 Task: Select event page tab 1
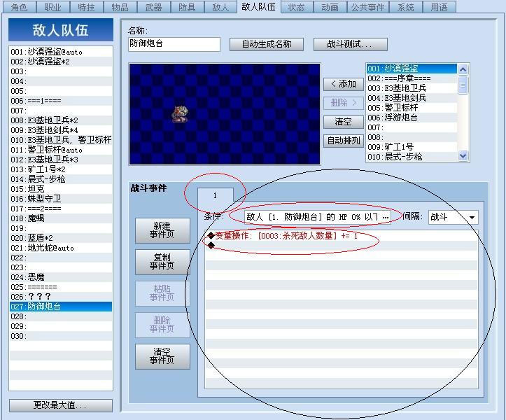[216, 195]
